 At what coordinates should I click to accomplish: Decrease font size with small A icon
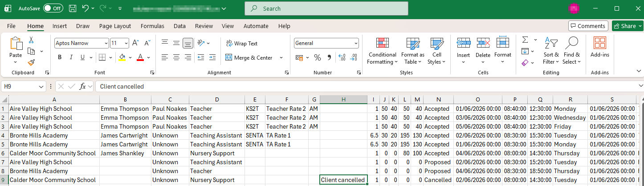[x=147, y=43]
